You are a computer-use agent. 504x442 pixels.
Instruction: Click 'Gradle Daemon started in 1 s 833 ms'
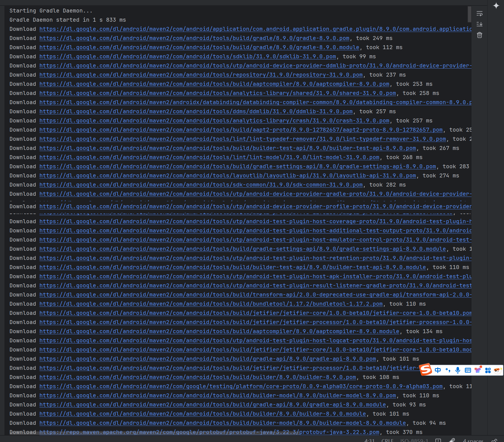[x=68, y=20]
